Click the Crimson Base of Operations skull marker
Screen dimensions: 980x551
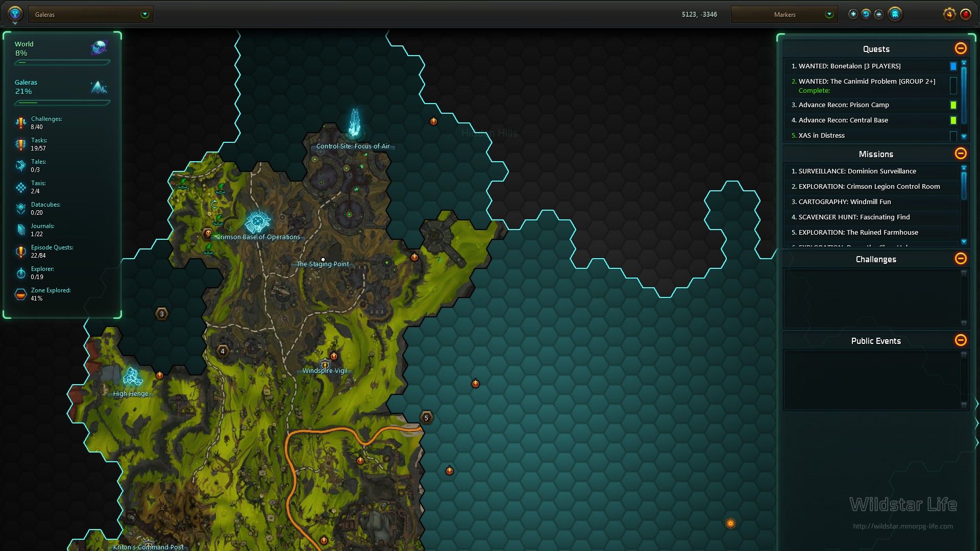click(x=258, y=221)
